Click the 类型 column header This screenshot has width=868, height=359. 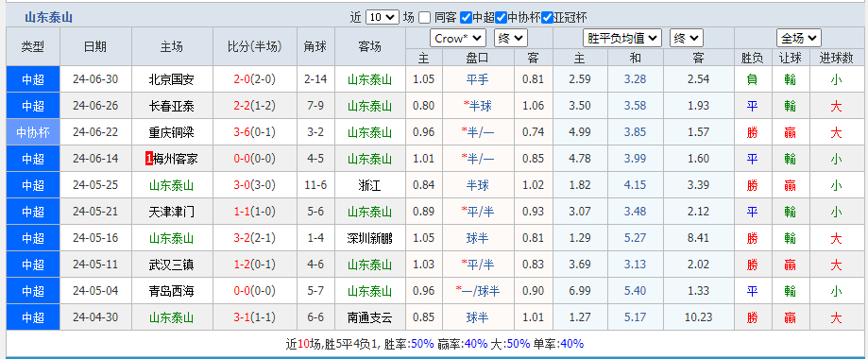click(33, 46)
